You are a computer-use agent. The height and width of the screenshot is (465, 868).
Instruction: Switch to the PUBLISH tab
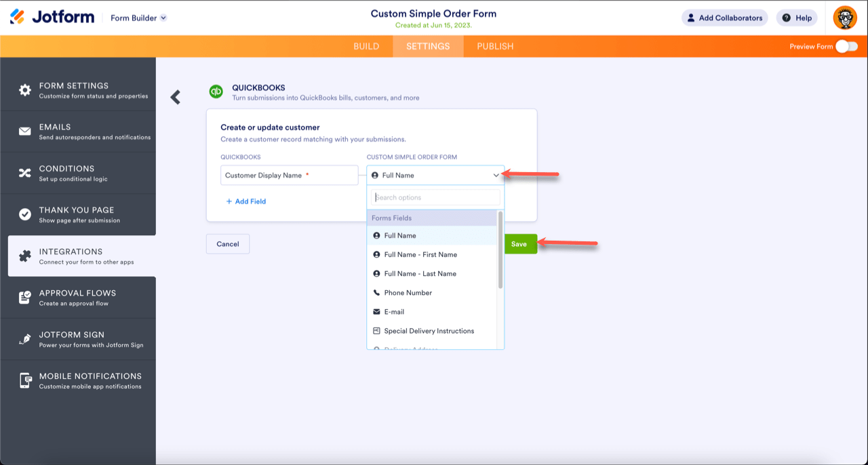(495, 46)
